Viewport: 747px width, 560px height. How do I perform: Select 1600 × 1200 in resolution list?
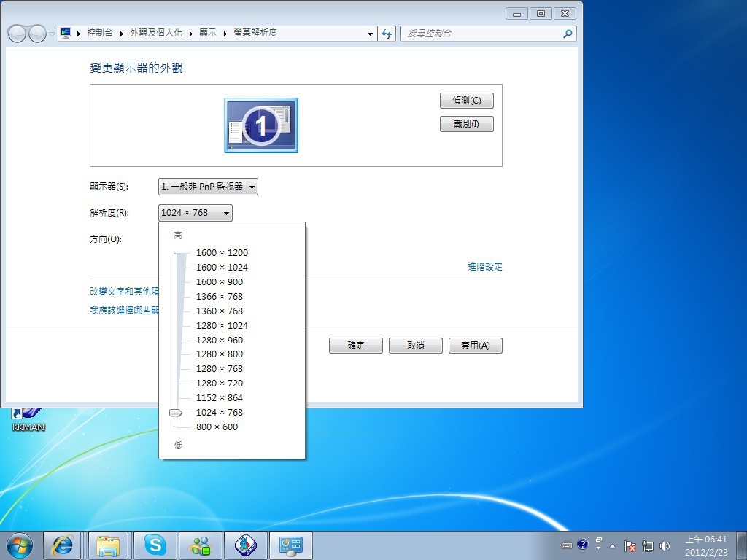point(222,253)
